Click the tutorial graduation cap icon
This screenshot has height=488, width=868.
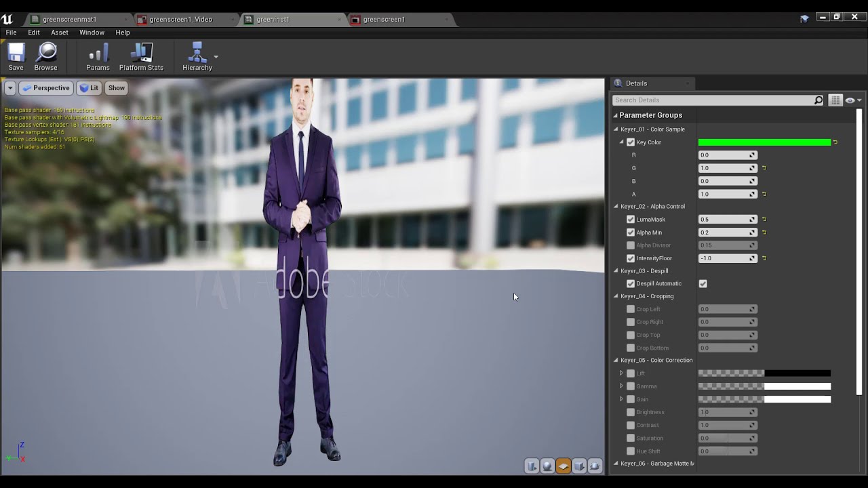coord(805,19)
